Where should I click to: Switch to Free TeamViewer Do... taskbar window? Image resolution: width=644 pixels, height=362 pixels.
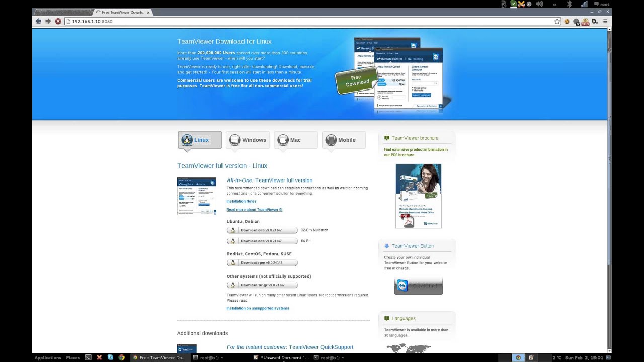[x=159, y=358]
